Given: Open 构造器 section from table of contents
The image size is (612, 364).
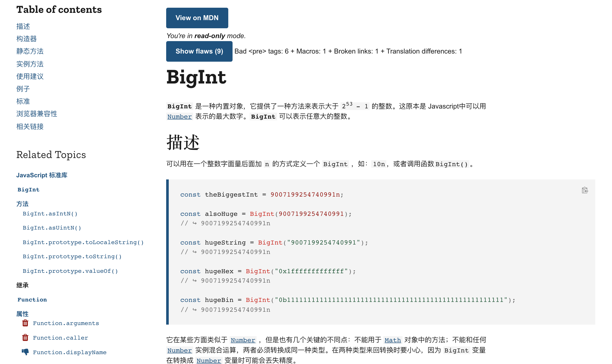Looking at the screenshot, I should click(x=27, y=39).
